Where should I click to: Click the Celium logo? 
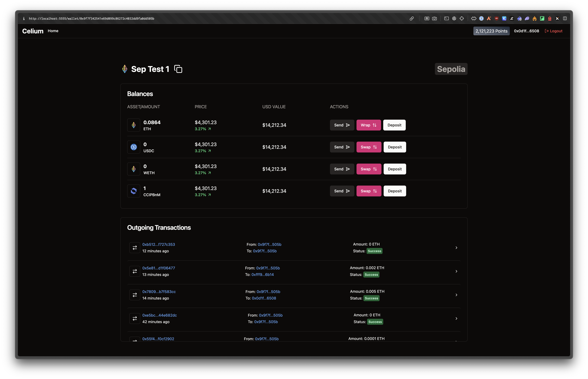pos(33,31)
